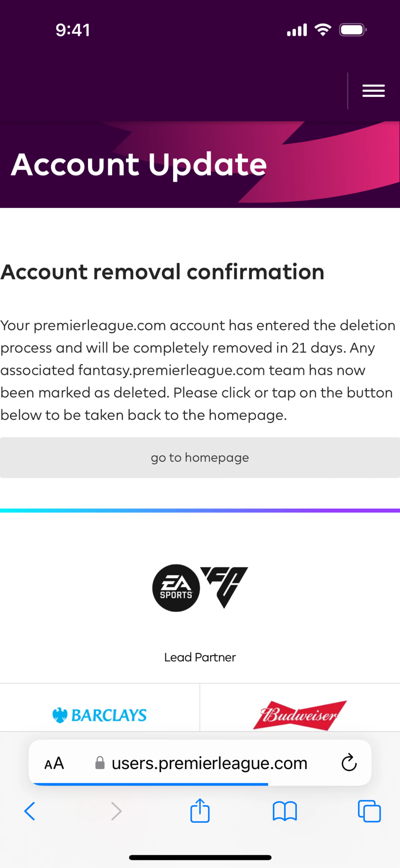Tap the blue page loading progress bar
Image resolution: width=400 pixels, height=868 pixels.
(151, 784)
